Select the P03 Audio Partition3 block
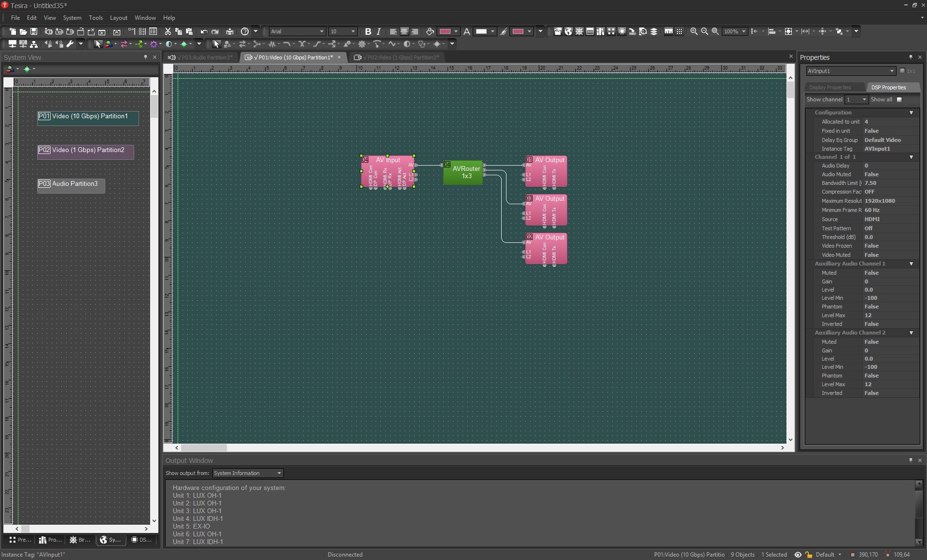This screenshot has height=560, width=927. tap(71, 185)
